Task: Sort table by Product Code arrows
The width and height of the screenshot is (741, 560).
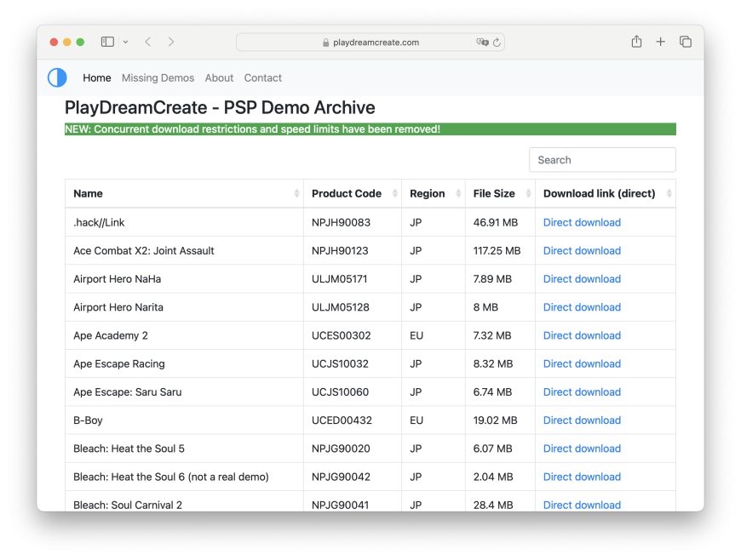Action: (395, 193)
